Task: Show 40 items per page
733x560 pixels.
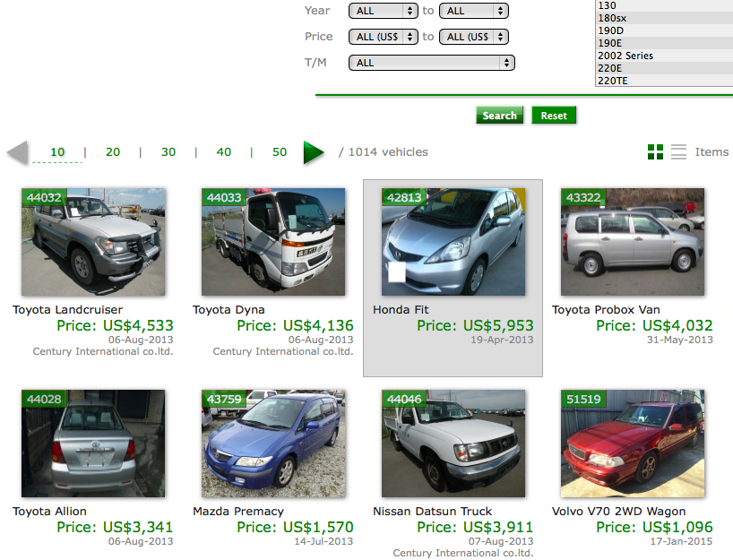Action: [x=223, y=152]
